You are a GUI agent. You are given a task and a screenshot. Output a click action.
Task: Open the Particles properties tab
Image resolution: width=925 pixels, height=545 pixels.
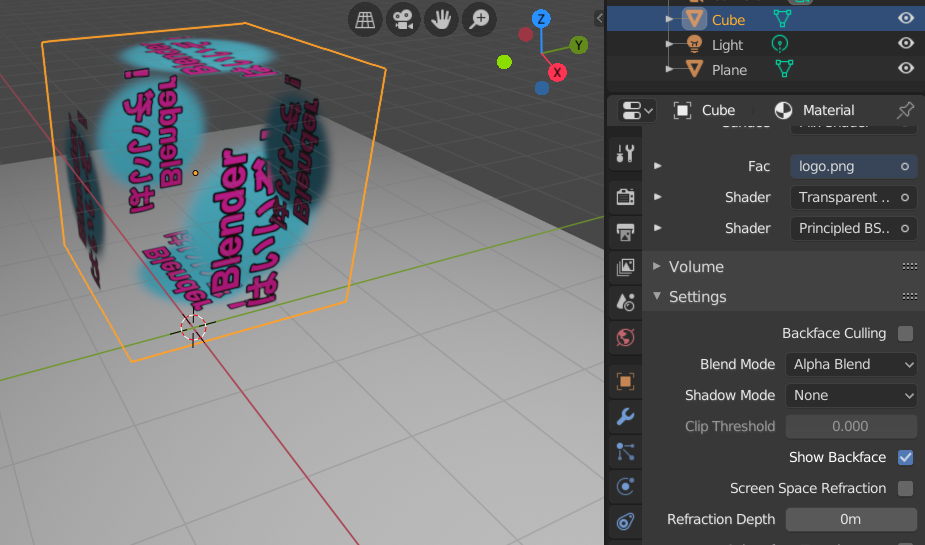coord(625,452)
